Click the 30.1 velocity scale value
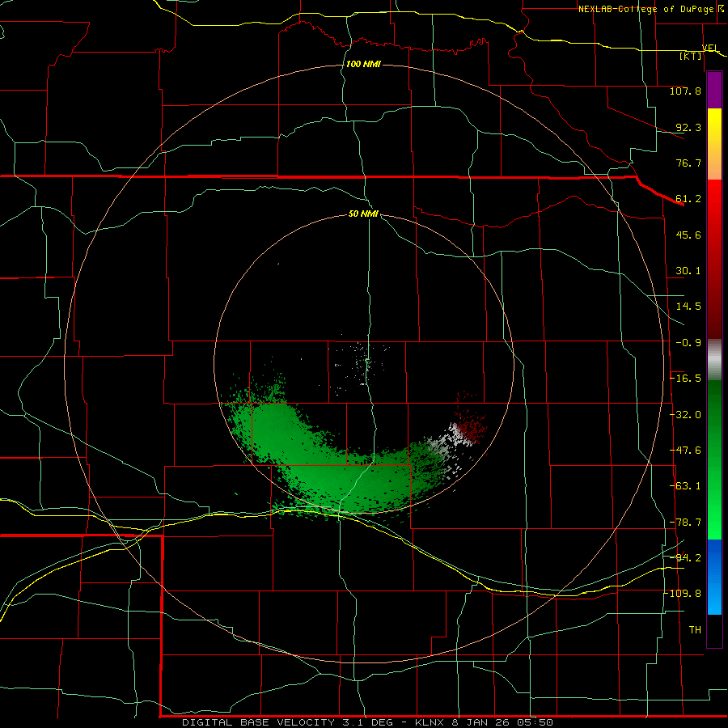728x728 pixels. click(688, 271)
